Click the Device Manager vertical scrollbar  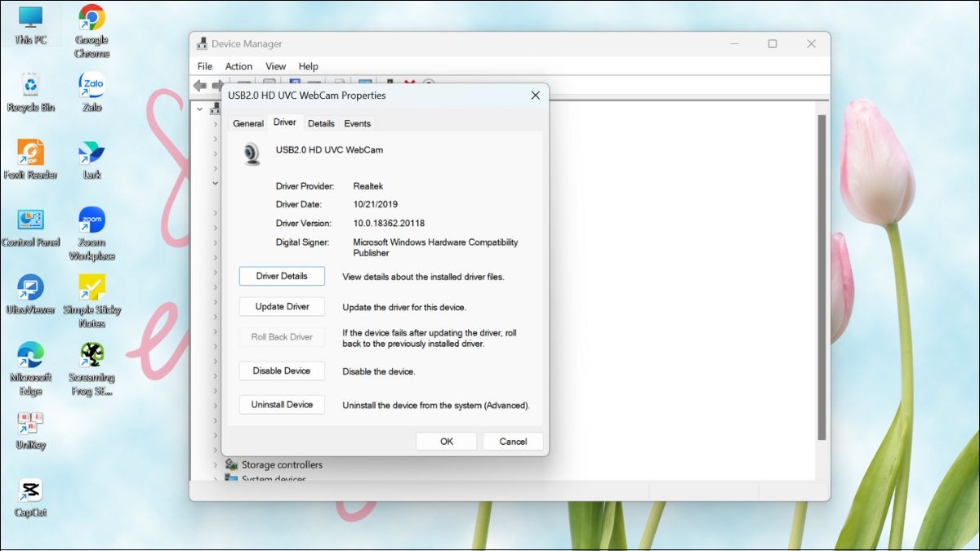click(x=822, y=278)
